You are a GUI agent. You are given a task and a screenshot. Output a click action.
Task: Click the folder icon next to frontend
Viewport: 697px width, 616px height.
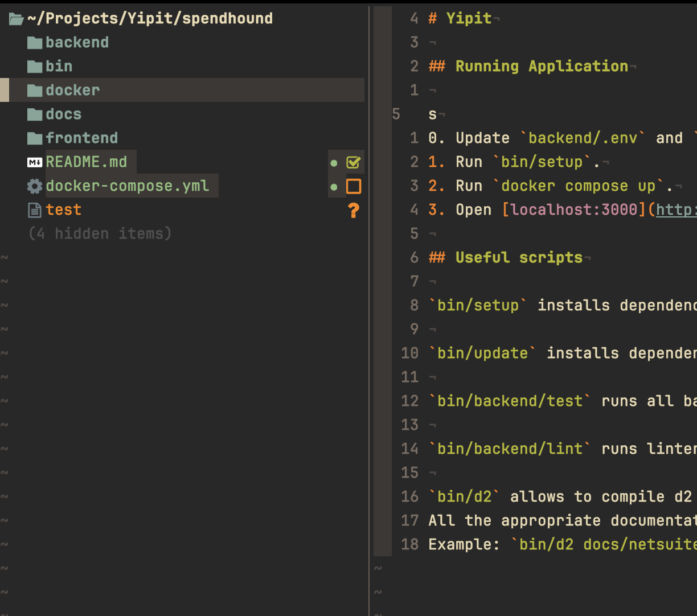pos(36,138)
